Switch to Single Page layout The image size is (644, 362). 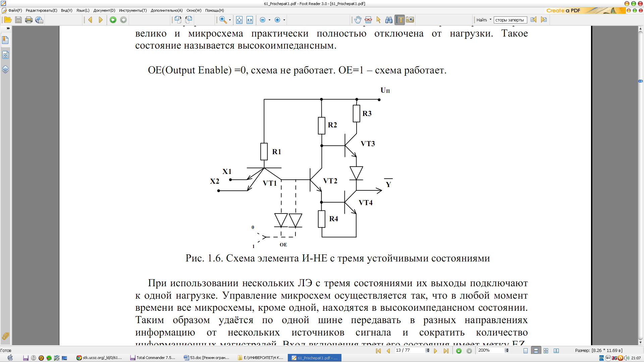(x=526, y=351)
